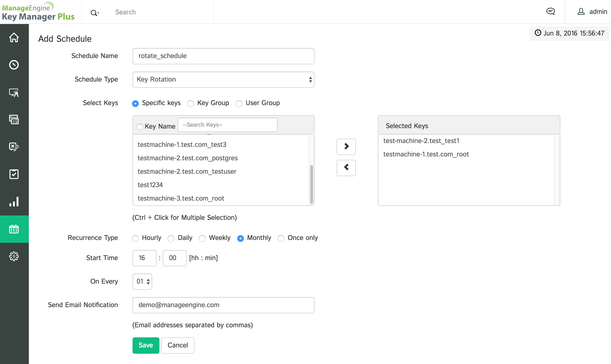This screenshot has height=364, width=611.
Task: Move keys right with the arrow button
Action: (x=346, y=146)
